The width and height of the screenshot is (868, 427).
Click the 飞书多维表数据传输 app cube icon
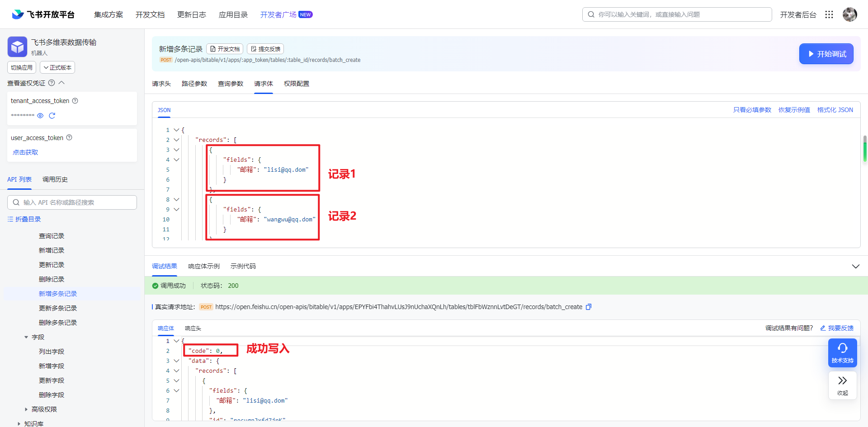(17, 47)
